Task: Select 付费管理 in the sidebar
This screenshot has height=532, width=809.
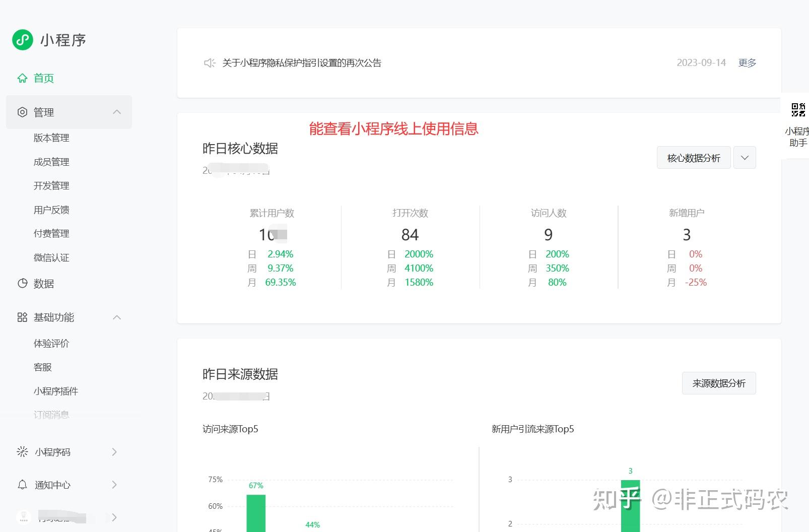Action: click(51, 234)
